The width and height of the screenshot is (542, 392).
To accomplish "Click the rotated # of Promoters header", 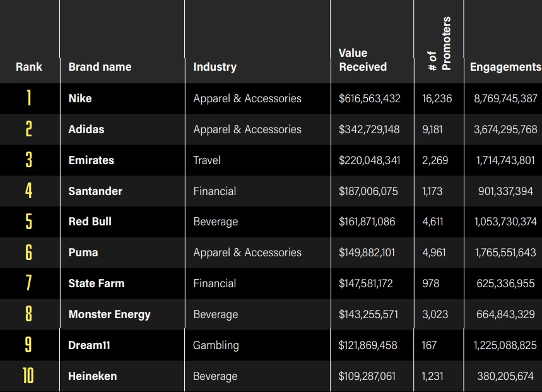I will click(439, 44).
